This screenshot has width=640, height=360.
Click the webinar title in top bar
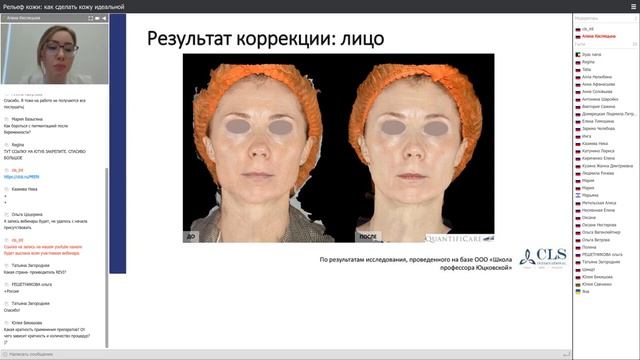[x=64, y=7]
